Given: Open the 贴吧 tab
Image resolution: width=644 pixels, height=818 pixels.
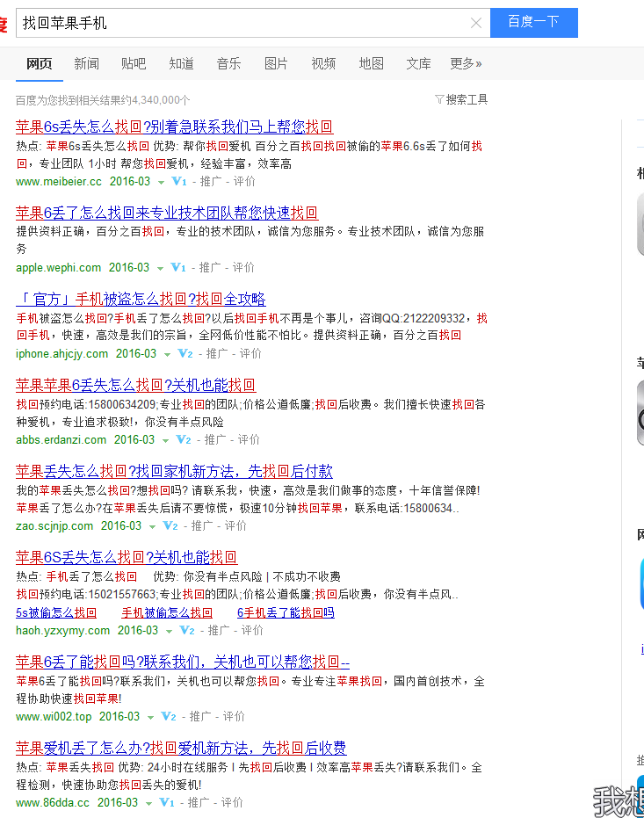Looking at the screenshot, I should tap(134, 63).
